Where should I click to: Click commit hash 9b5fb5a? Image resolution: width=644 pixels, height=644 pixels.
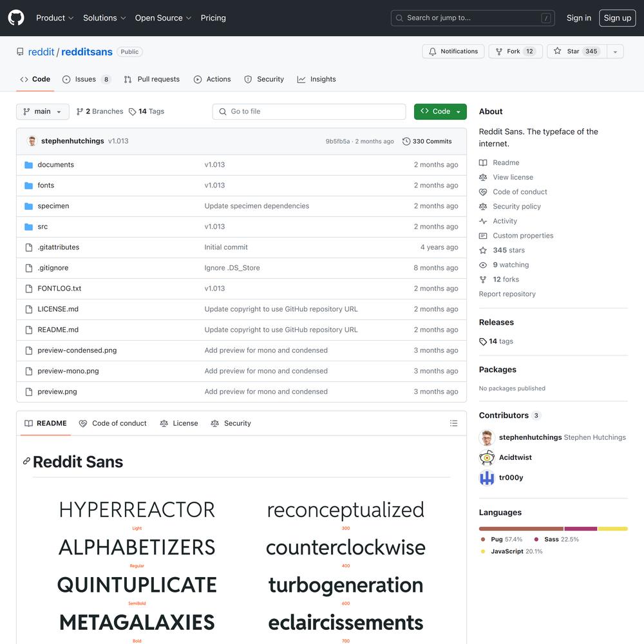(337, 141)
